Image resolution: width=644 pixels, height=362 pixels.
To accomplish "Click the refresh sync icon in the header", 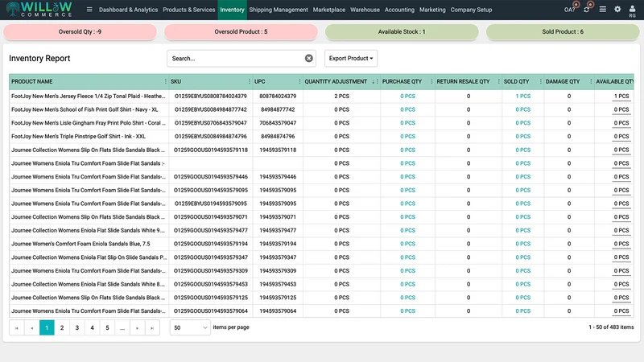I will pyautogui.click(x=588, y=9).
